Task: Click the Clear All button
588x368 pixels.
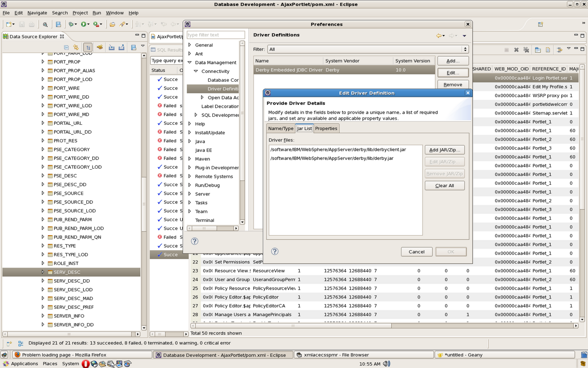Action: [444, 185]
